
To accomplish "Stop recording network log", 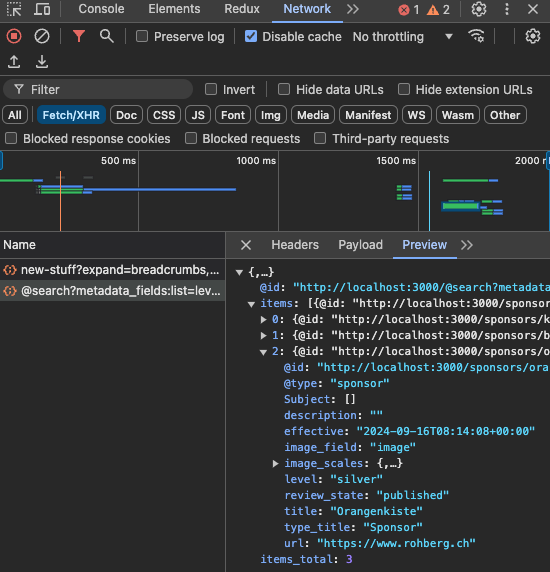I will coord(14,36).
